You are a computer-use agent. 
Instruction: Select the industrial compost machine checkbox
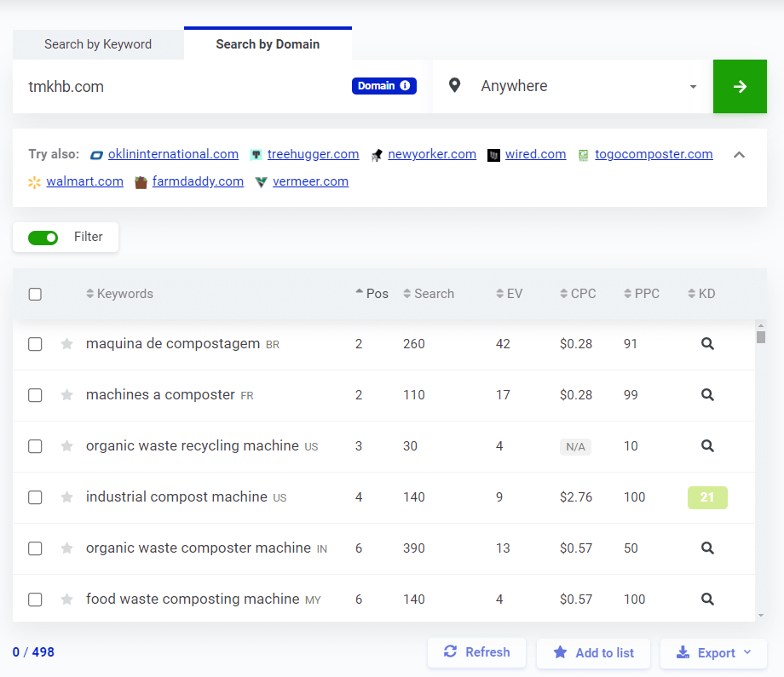[35, 497]
